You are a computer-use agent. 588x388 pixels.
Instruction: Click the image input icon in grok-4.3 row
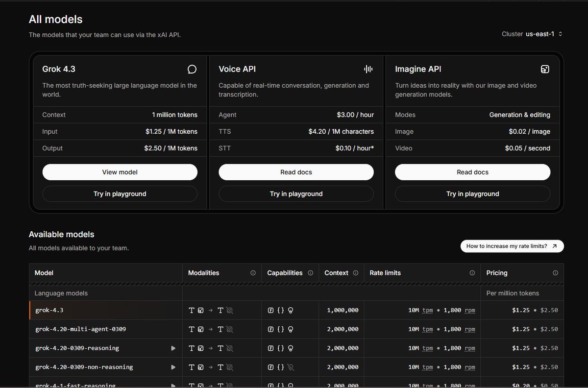point(200,310)
